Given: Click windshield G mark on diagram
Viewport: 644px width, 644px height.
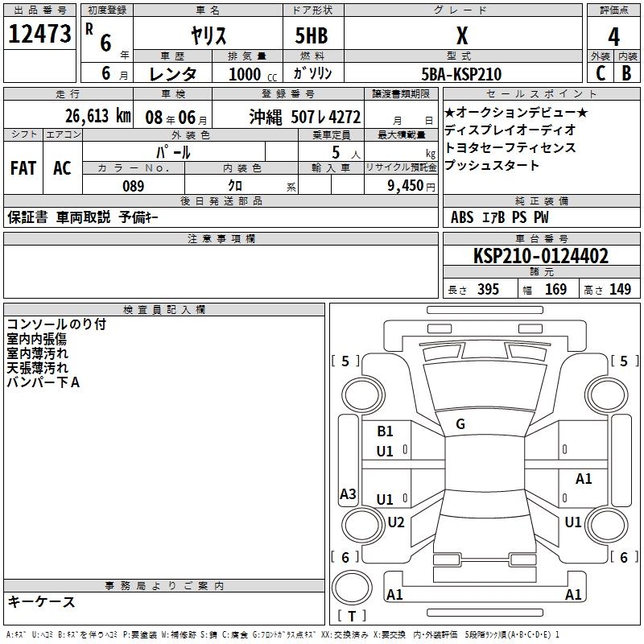Looking at the screenshot, I should click(x=460, y=424).
